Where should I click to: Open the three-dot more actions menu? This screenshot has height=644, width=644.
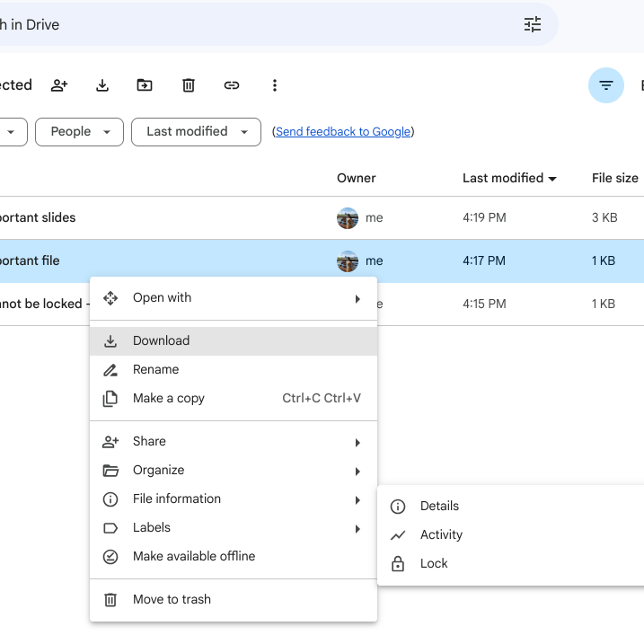[x=275, y=85]
